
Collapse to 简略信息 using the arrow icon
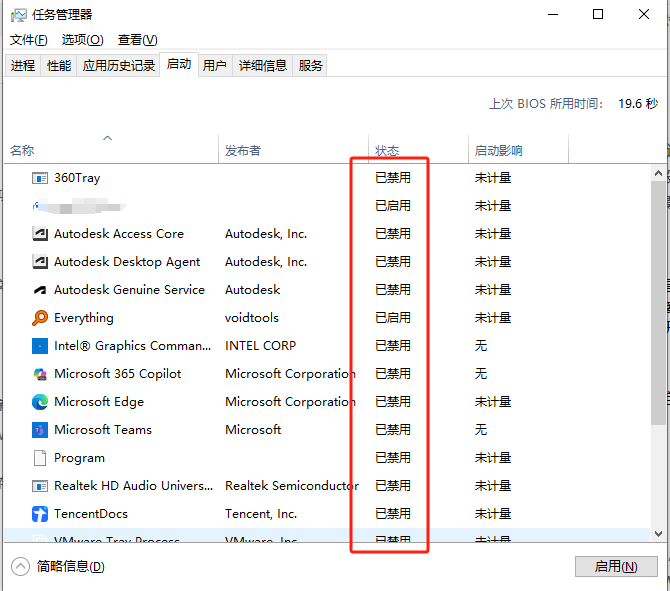(x=21, y=567)
